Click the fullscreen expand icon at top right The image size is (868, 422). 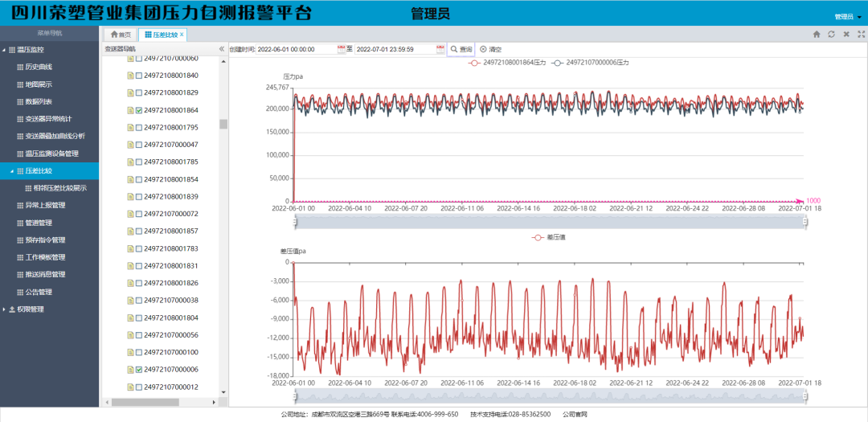click(x=861, y=35)
